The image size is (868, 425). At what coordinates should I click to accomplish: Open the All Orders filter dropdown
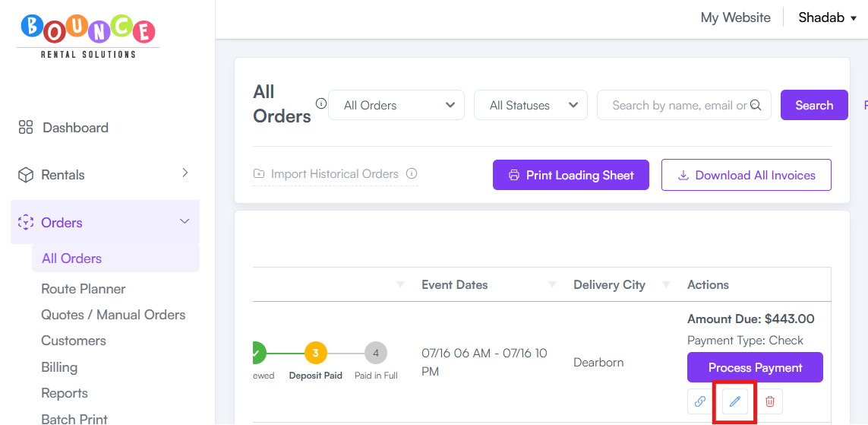(396, 105)
